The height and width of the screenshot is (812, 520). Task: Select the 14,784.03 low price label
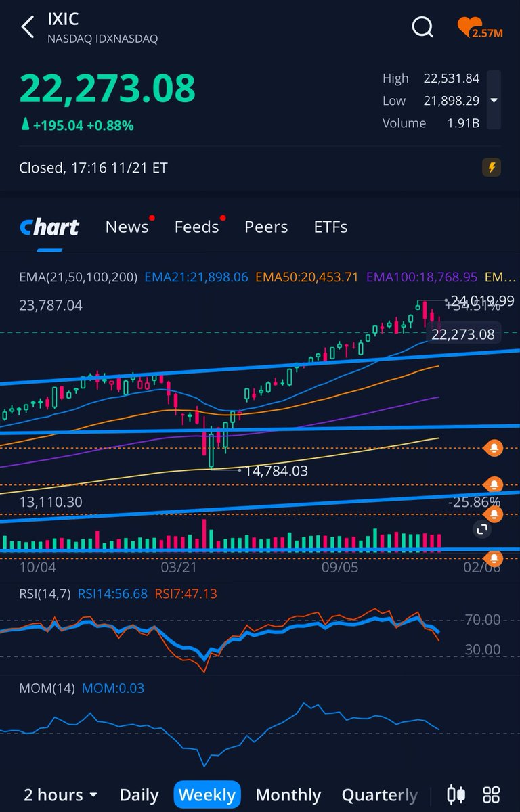tap(276, 470)
